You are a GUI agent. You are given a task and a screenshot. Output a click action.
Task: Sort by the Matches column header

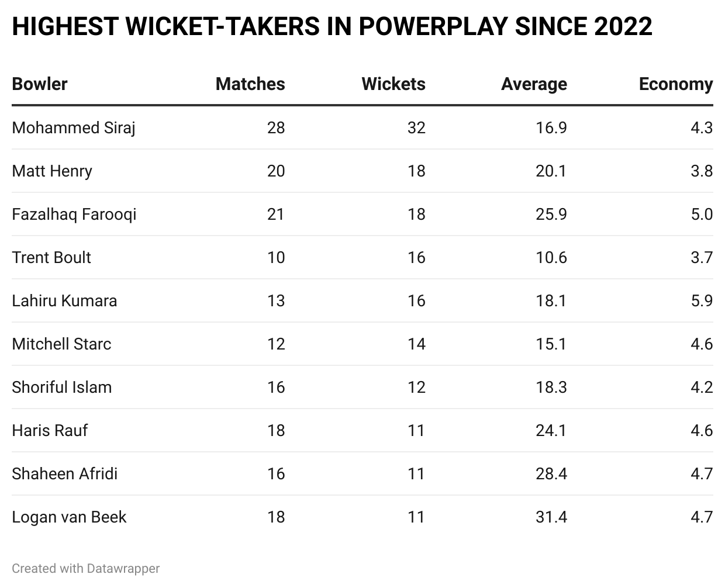pyautogui.click(x=250, y=84)
